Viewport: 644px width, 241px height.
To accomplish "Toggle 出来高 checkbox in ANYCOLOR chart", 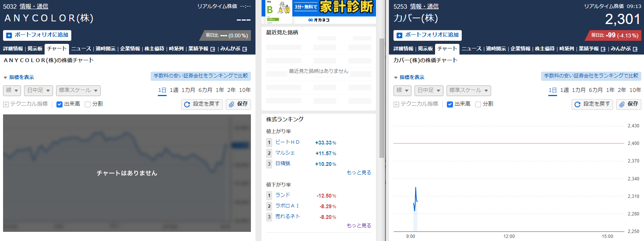I will coord(59,104).
